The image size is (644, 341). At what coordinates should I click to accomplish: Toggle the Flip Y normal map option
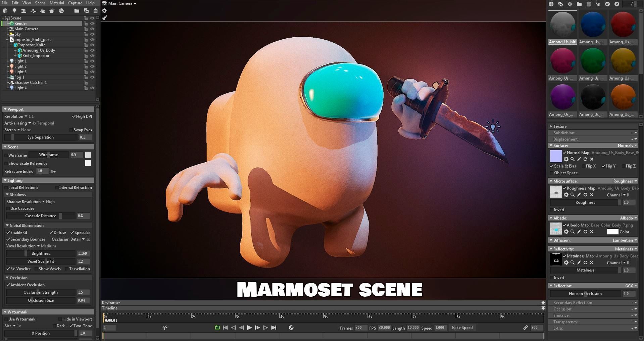603,166
